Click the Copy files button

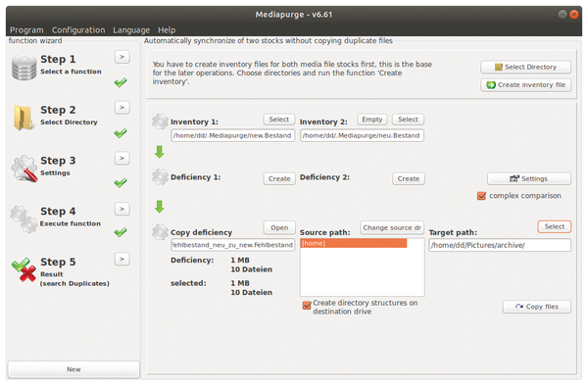point(537,307)
